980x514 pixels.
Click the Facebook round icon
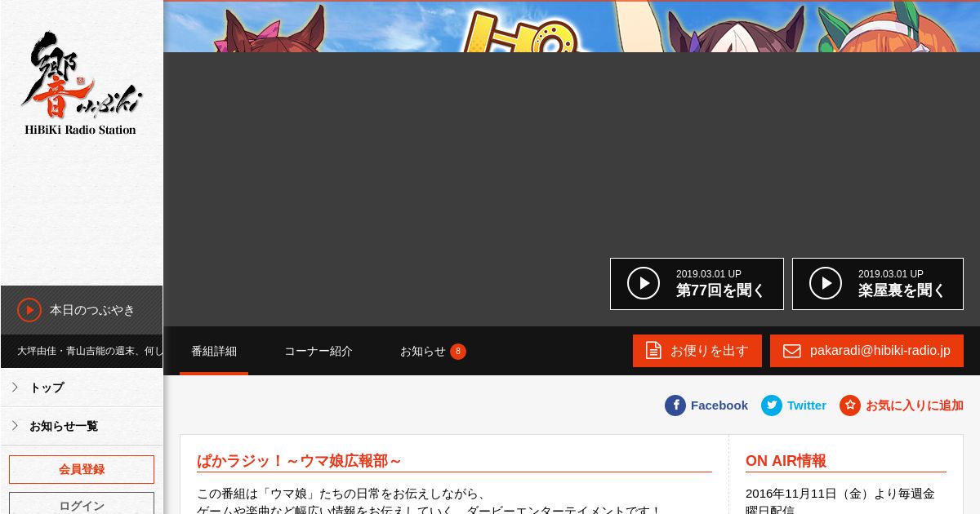tap(675, 405)
